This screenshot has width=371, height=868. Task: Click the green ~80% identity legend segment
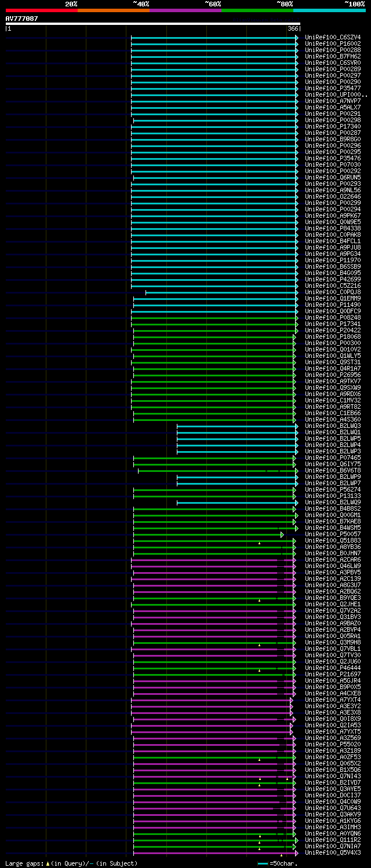pos(257,10)
